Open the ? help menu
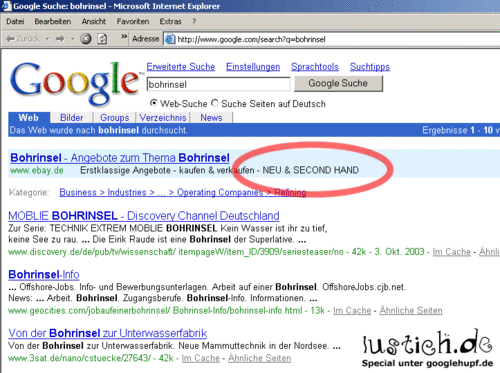Screen dimensions: 500x373 (194, 22)
